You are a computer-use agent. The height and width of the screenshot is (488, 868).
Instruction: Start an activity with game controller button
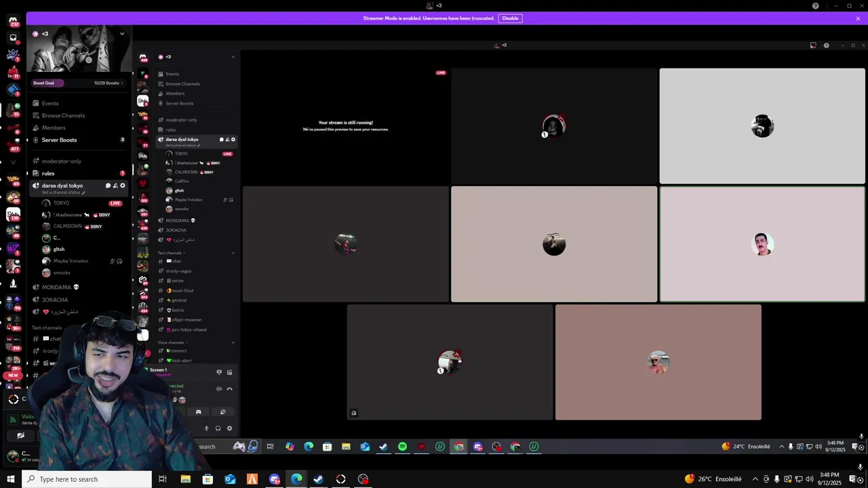click(x=198, y=411)
